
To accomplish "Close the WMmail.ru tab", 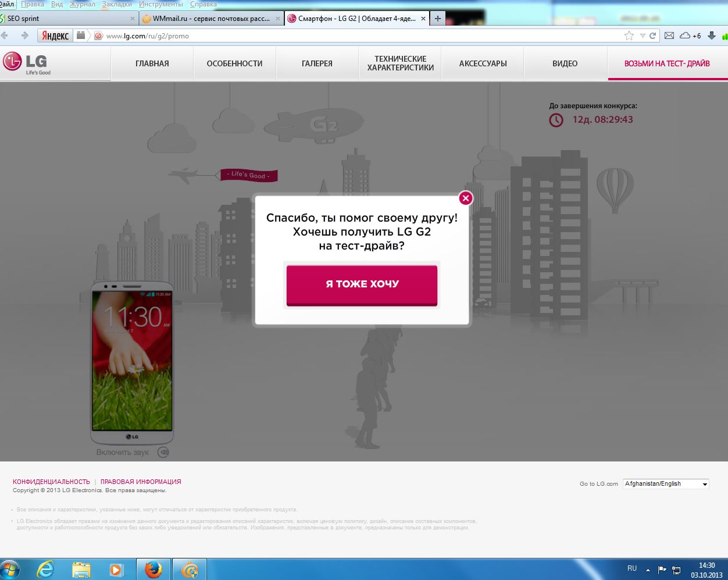I will coord(277,19).
